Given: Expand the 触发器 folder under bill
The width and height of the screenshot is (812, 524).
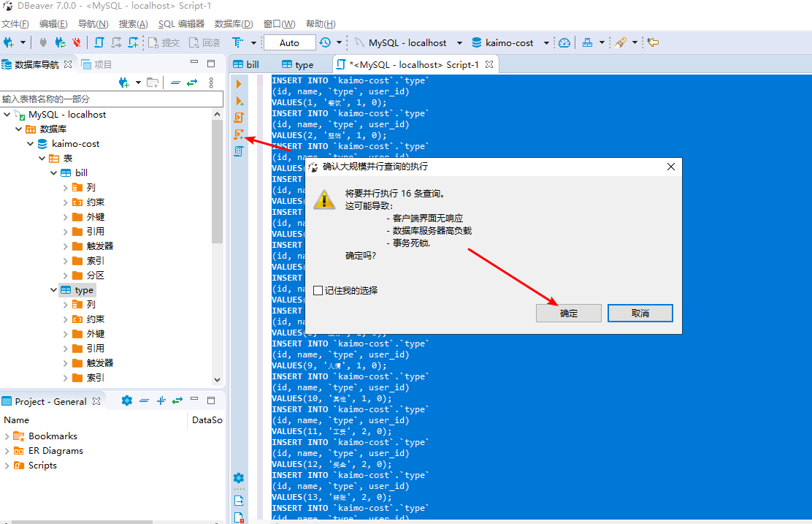Looking at the screenshot, I should tap(65, 246).
